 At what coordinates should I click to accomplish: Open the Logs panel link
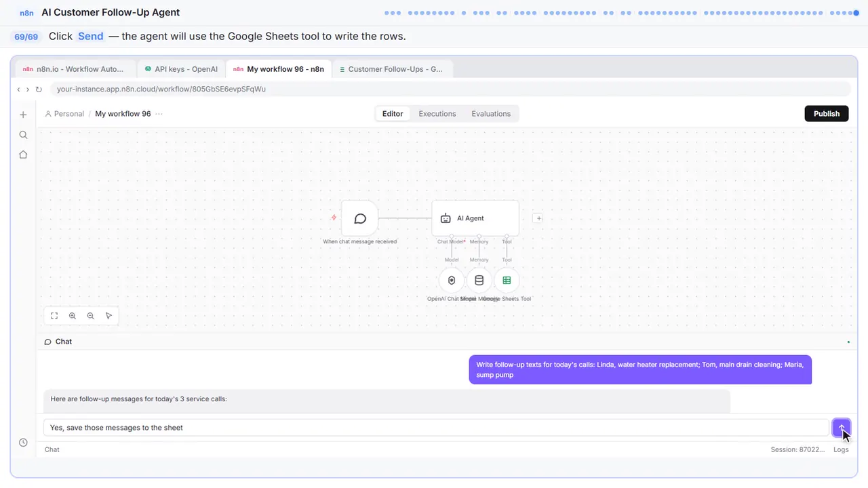coord(841,449)
